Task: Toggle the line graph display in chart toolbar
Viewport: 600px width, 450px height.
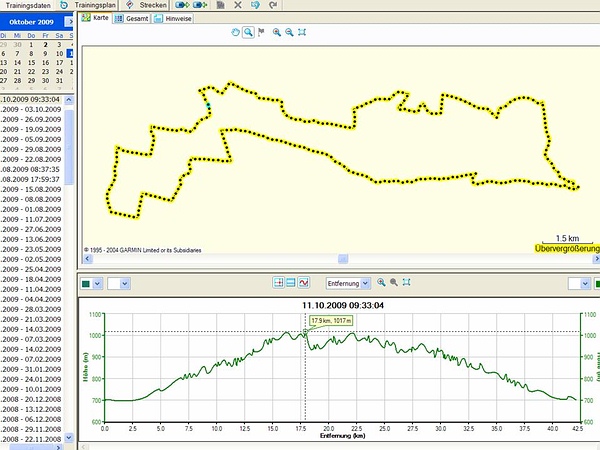Action: tap(305, 283)
